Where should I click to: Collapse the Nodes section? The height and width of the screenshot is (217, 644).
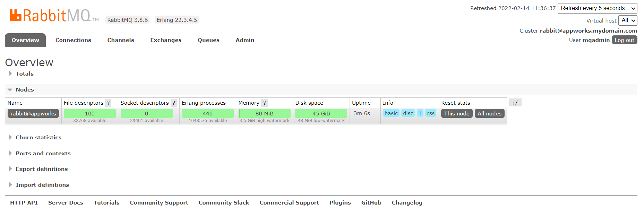click(25, 90)
